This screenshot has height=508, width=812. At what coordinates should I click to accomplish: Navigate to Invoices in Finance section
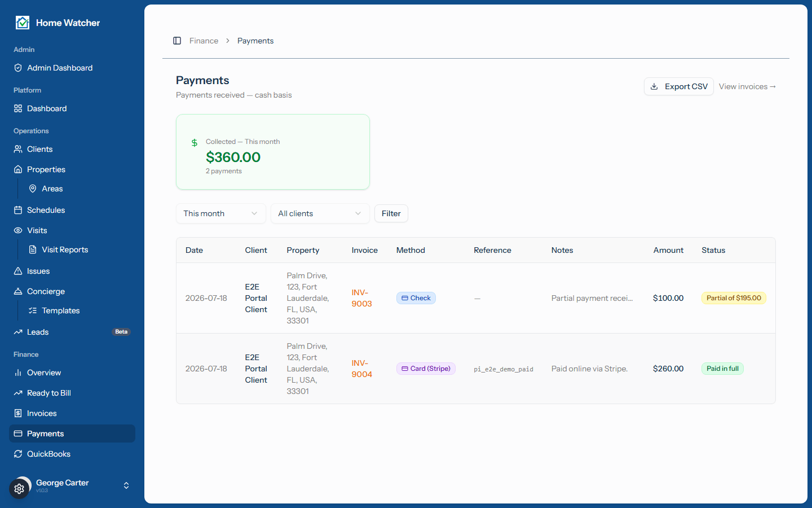point(72,413)
